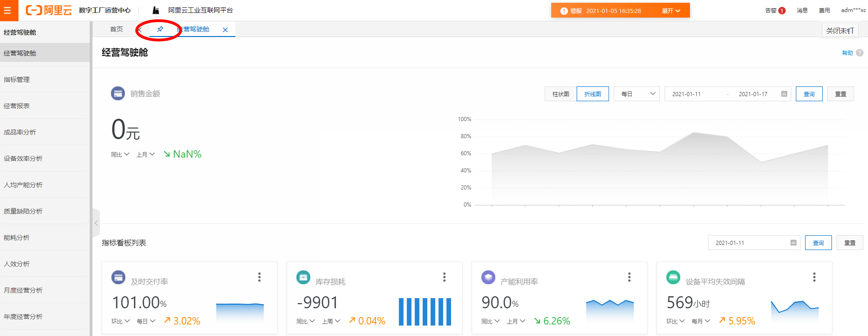The width and height of the screenshot is (868, 336).
Task: Switch chart to 折线图 line view
Action: (593, 94)
